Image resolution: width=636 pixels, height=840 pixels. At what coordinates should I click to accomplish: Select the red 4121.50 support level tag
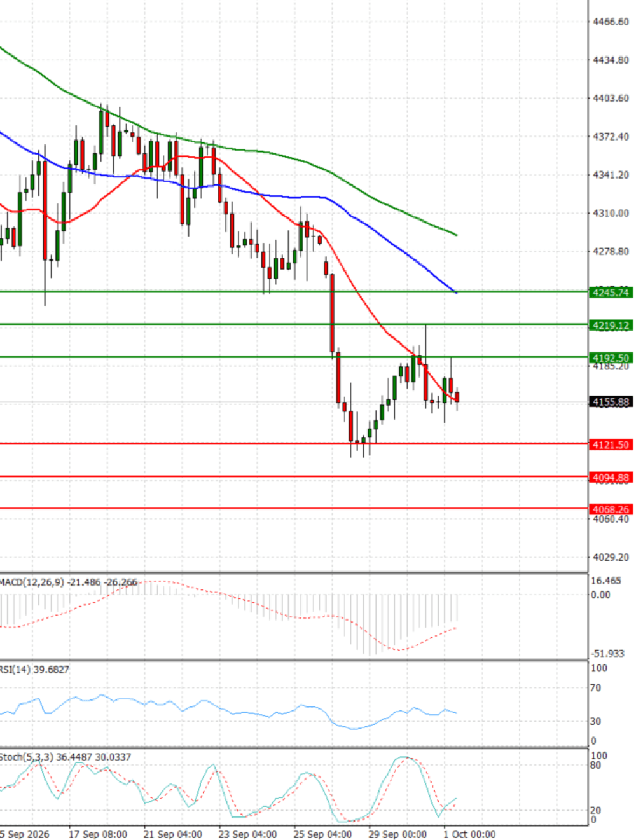[x=611, y=444]
